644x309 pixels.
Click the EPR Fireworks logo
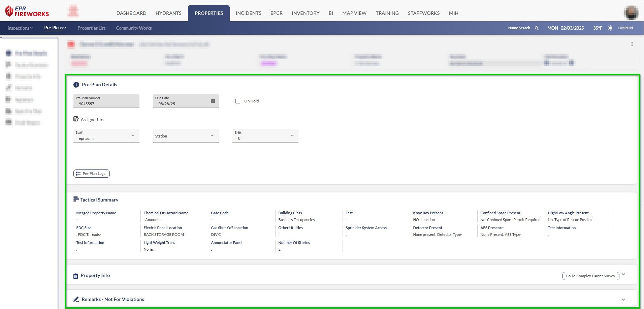click(27, 11)
